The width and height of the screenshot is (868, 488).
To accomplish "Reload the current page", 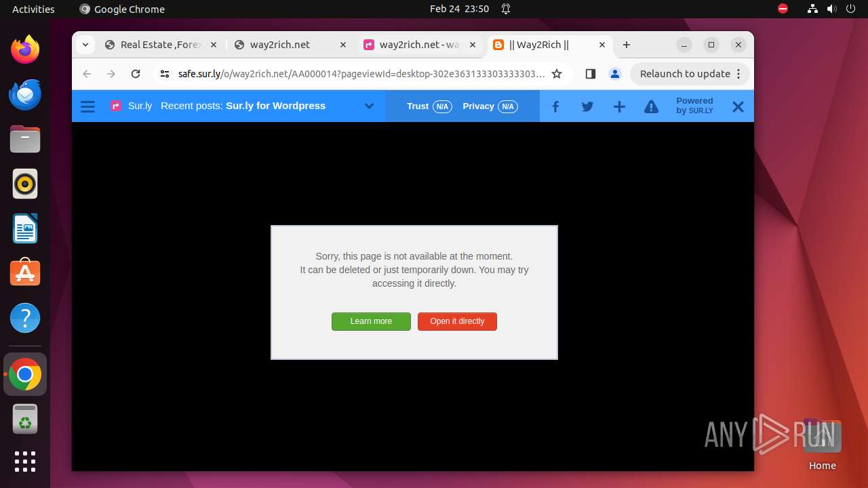I will coord(136,74).
